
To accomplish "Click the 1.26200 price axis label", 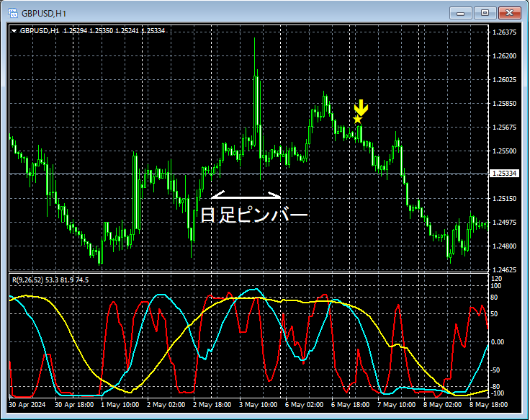I will 504,55.
